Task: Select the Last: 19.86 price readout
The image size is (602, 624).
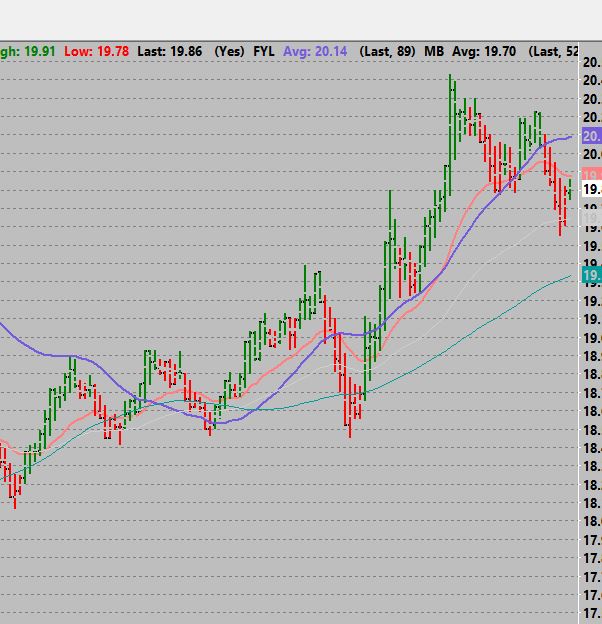Action: tap(169, 51)
